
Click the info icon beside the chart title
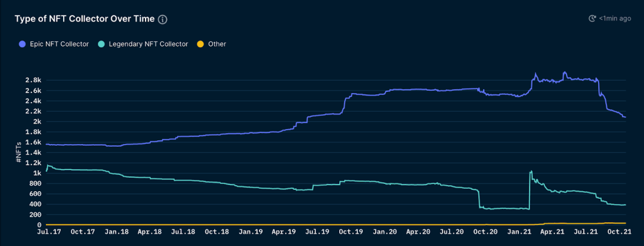coord(163,19)
